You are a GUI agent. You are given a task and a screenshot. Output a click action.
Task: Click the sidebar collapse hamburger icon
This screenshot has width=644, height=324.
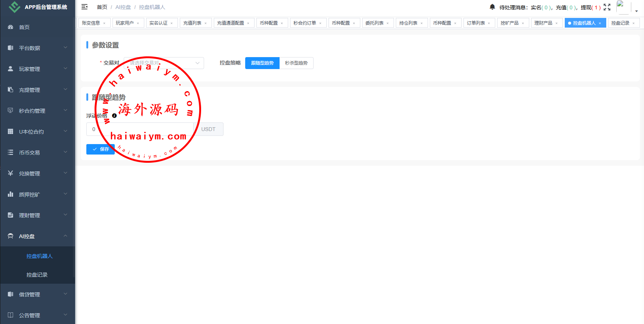tap(84, 7)
